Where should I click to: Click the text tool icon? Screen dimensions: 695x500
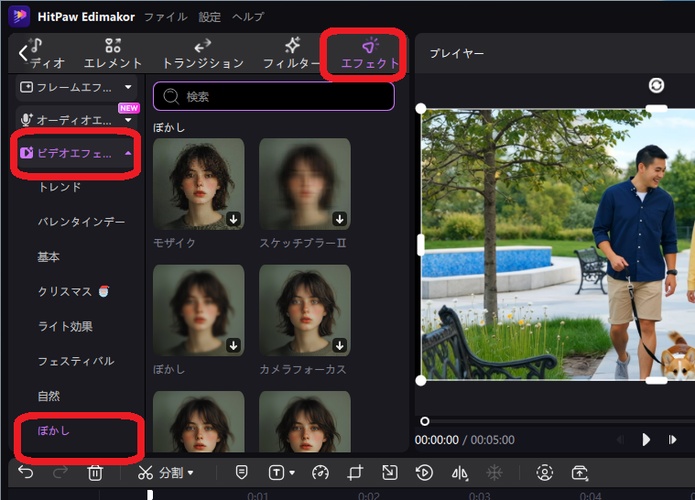coord(276,473)
